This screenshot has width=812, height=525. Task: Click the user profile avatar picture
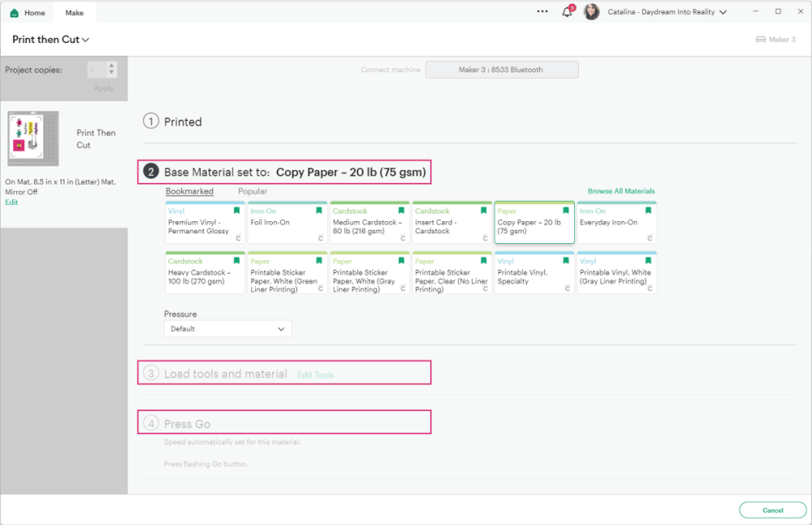pos(592,12)
